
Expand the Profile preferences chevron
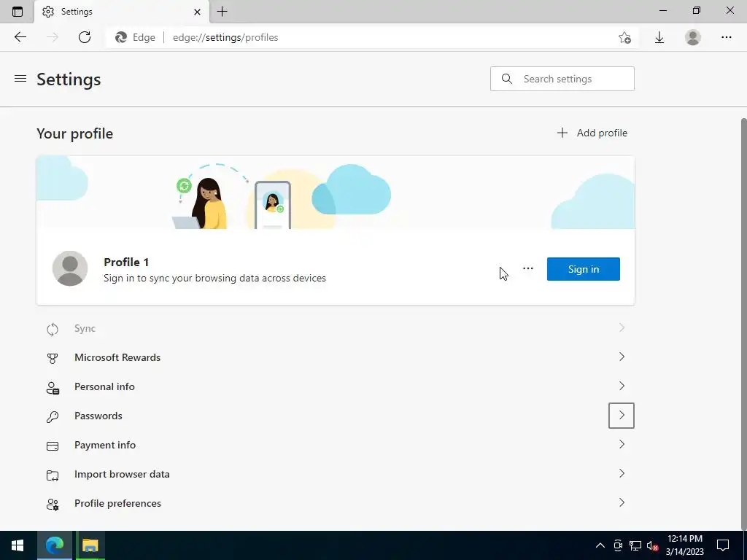point(622,502)
